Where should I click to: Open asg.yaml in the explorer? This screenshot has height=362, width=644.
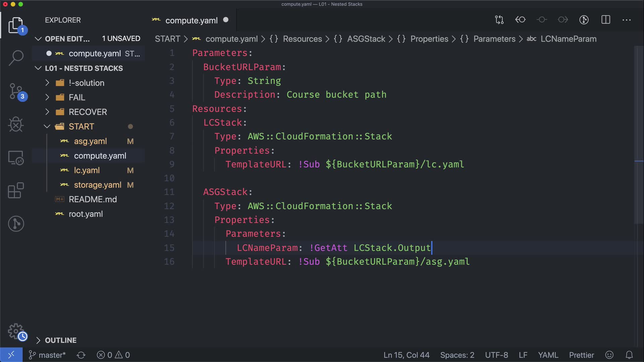(x=90, y=141)
